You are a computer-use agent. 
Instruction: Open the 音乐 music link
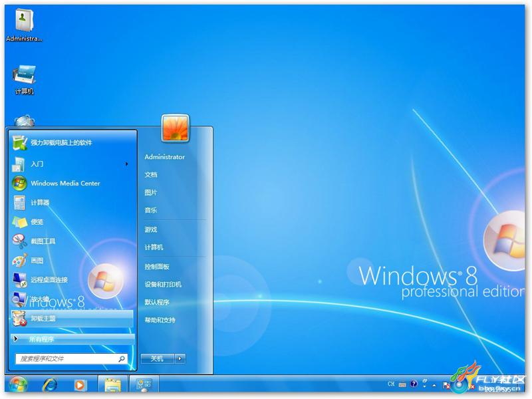pos(151,210)
